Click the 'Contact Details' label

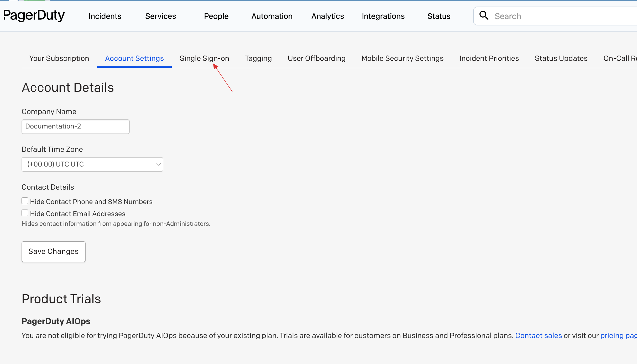tap(48, 187)
